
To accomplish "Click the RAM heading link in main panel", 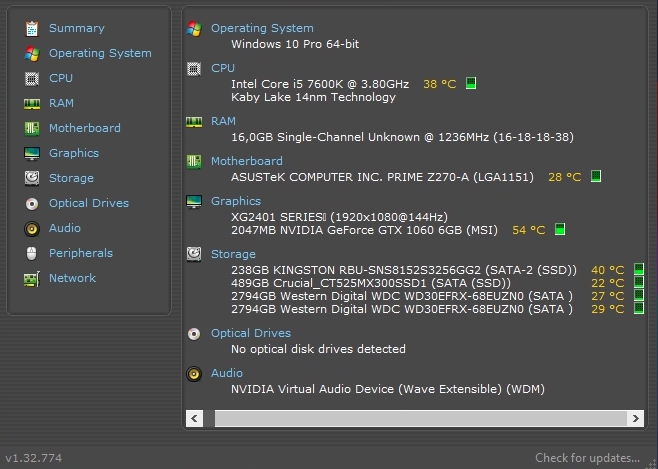I will [223, 121].
